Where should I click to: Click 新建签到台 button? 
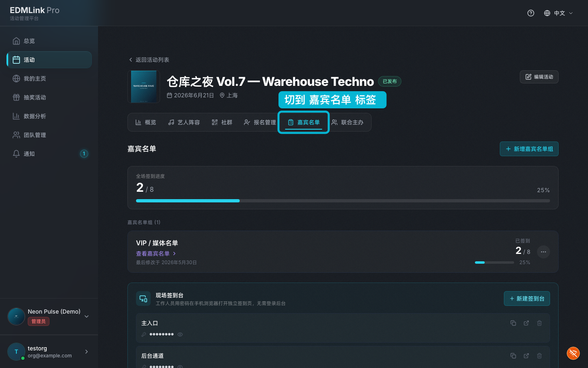pyautogui.click(x=527, y=298)
